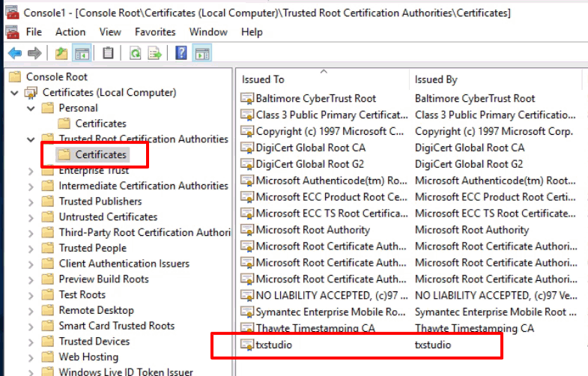The image size is (588, 376).
Task: Click the clipboard Paste toolbar icon
Action: [x=108, y=53]
